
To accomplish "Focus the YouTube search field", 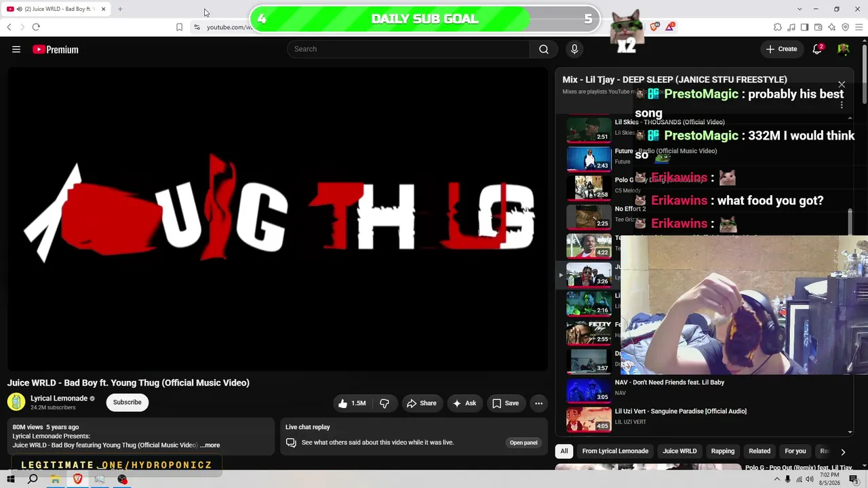I will coord(409,49).
